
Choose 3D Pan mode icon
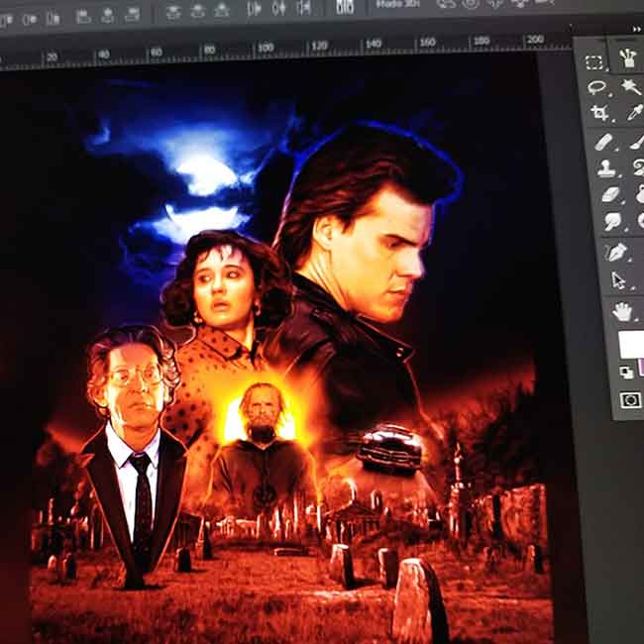(x=495, y=3)
